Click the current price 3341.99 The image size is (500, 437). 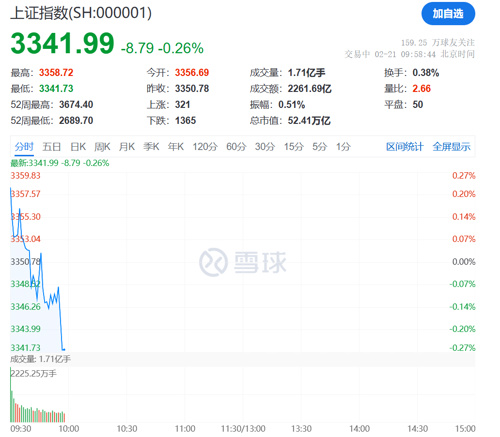click(62, 44)
